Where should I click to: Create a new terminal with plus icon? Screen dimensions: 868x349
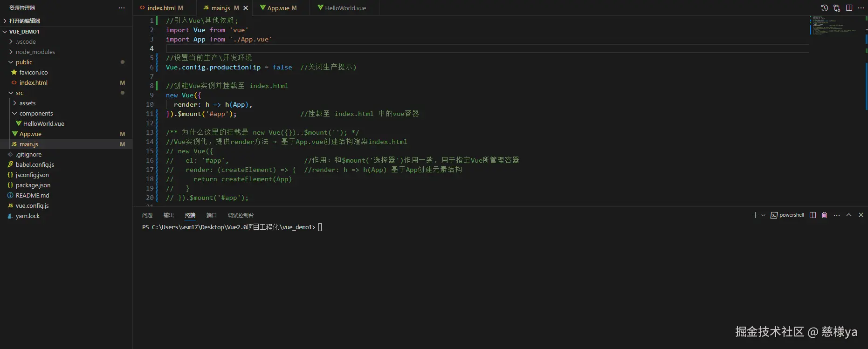pos(755,215)
